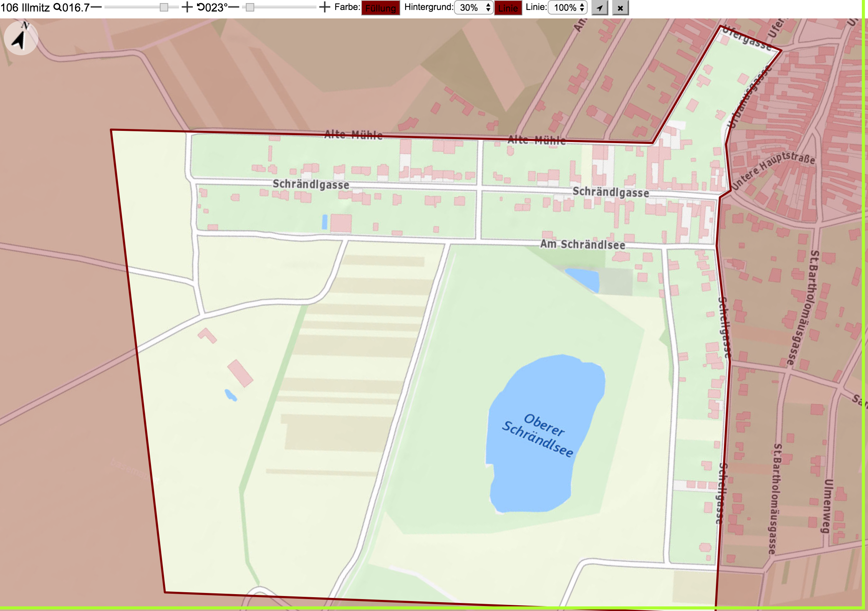This screenshot has width=868, height=611.
Task: Click the location arrow button
Action: pyautogui.click(x=600, y=8)
